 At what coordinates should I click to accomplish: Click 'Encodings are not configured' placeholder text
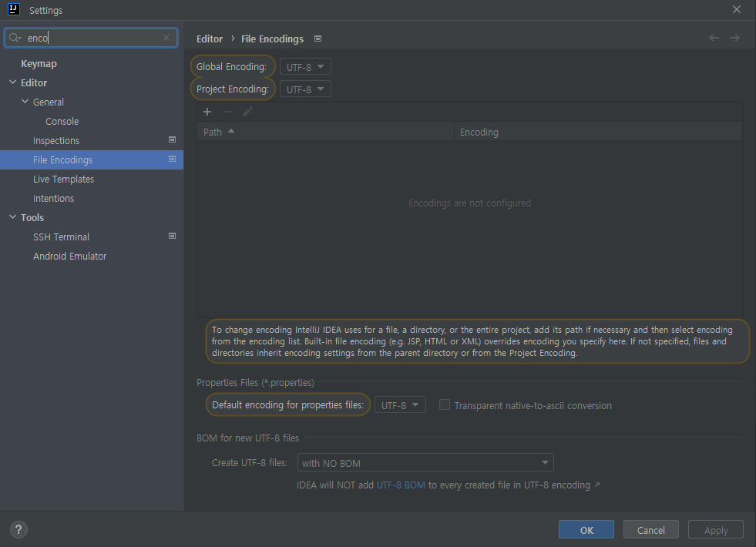[469, 203]
